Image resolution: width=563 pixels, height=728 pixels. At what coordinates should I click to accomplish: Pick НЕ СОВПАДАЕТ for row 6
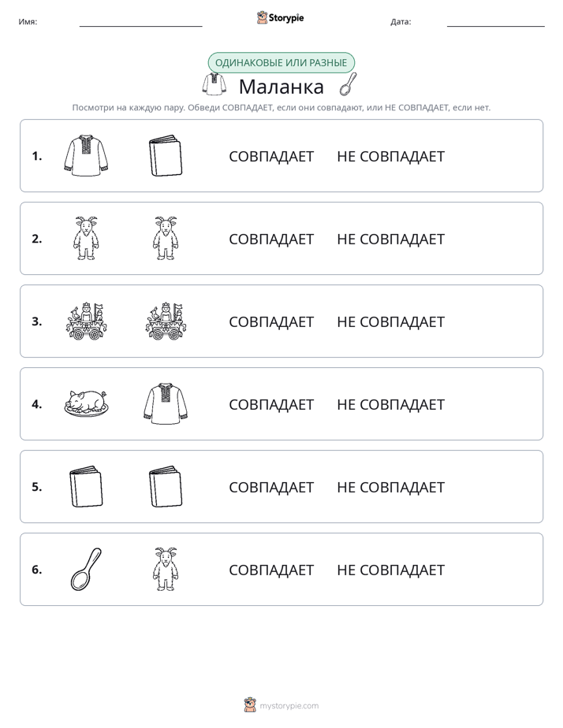click(390, 570)
